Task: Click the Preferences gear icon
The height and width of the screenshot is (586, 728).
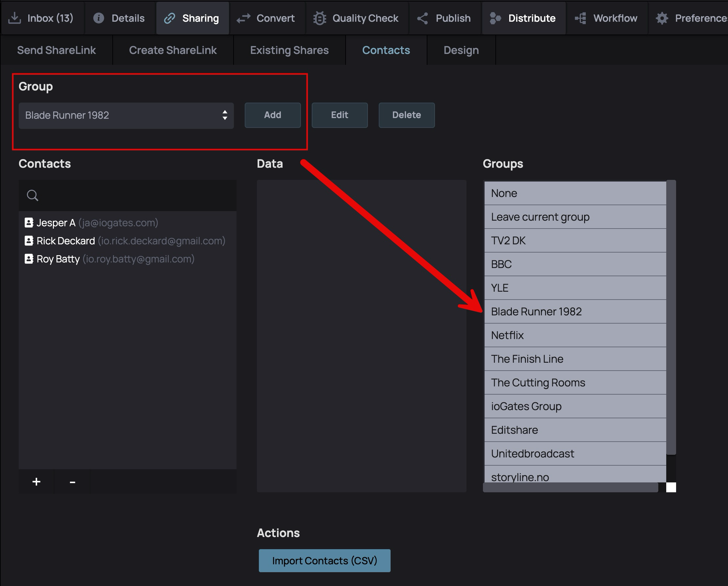Action: point(662,18)
